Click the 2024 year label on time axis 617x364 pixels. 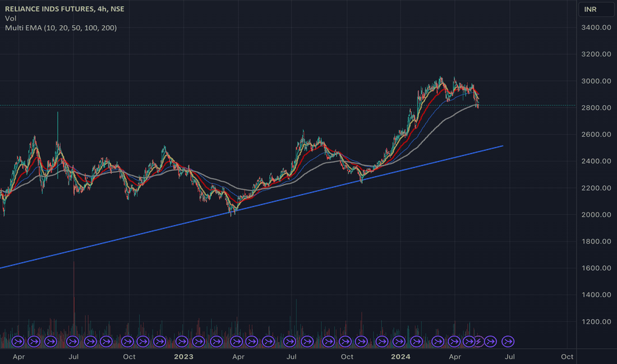[401, 357]
